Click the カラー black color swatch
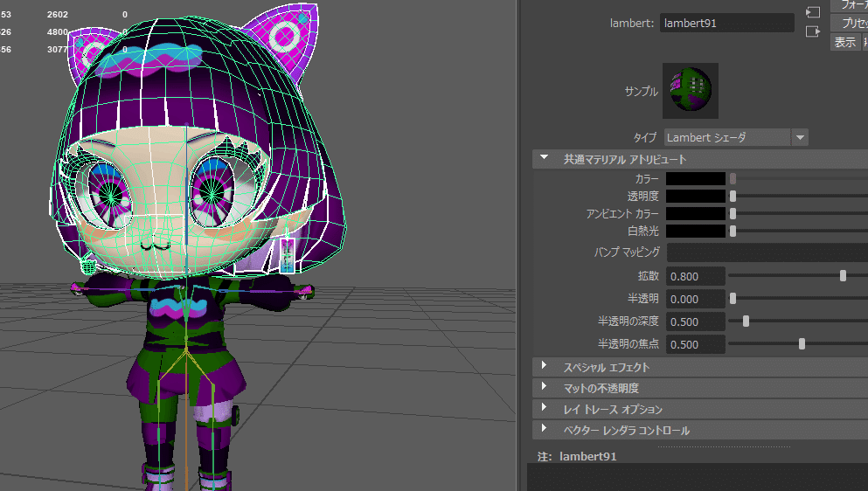The image size is (868, 491). 695,179
